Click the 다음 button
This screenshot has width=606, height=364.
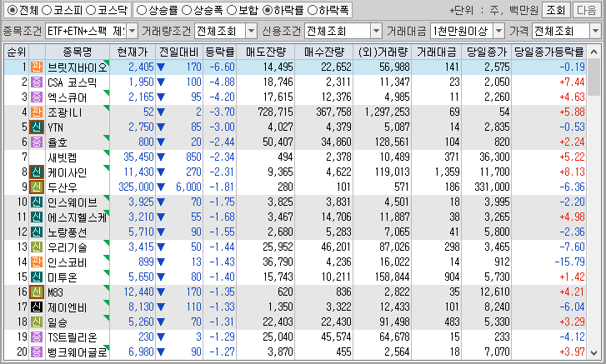click(586, 11)
